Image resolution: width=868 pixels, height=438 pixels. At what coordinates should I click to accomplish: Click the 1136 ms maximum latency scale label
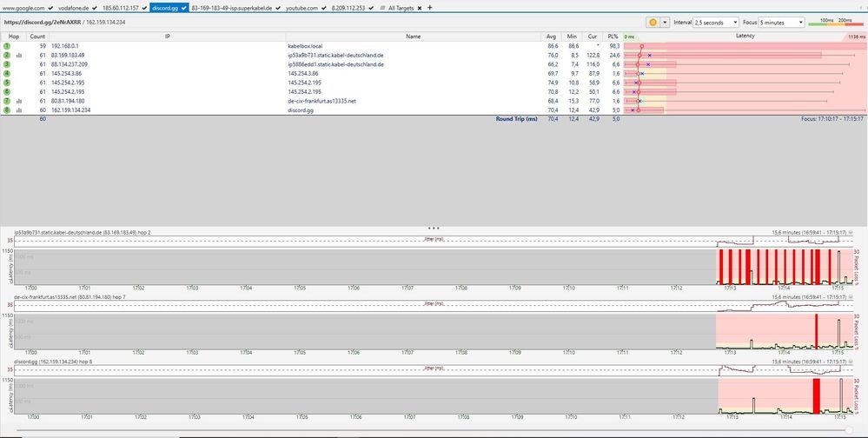tap(855, 37)
